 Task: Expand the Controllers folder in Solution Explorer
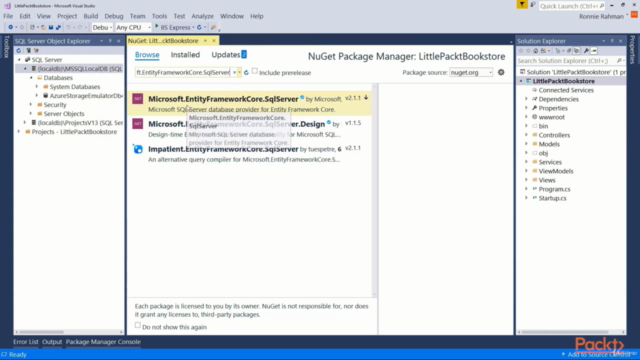527,135
